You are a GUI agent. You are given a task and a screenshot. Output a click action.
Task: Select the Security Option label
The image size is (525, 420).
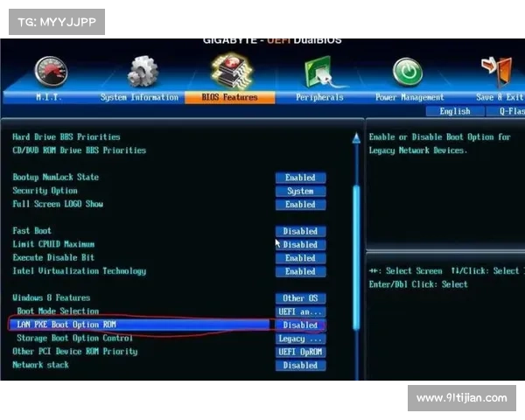tap(45, 191)
